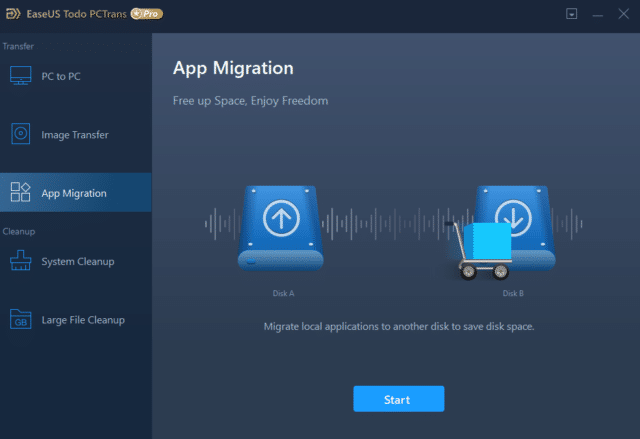This screenshot has height=439, width=640.
Task: Select the App Migration label
Action: click(x=74, y=193)
